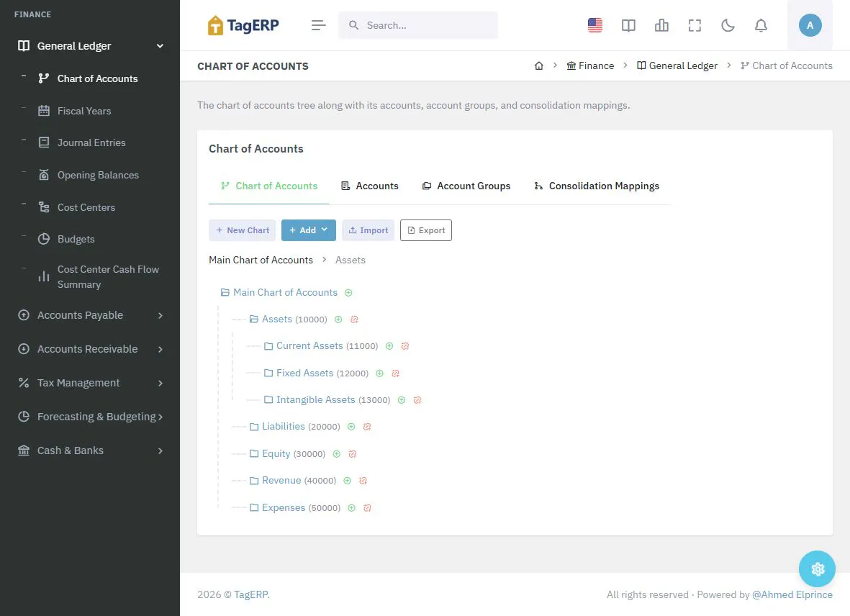Click green plus icon next to Expenses
The width and height of the screenshot is (850, 616).
point(351,507)
